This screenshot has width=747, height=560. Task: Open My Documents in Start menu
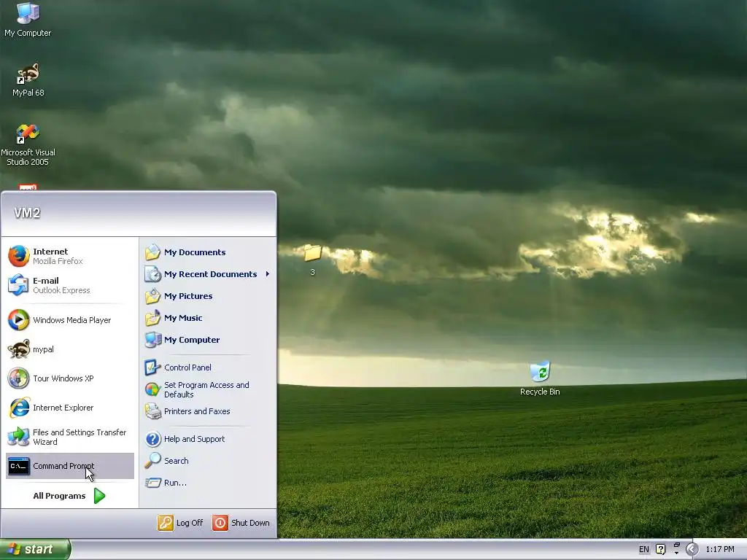click(208, 252)
